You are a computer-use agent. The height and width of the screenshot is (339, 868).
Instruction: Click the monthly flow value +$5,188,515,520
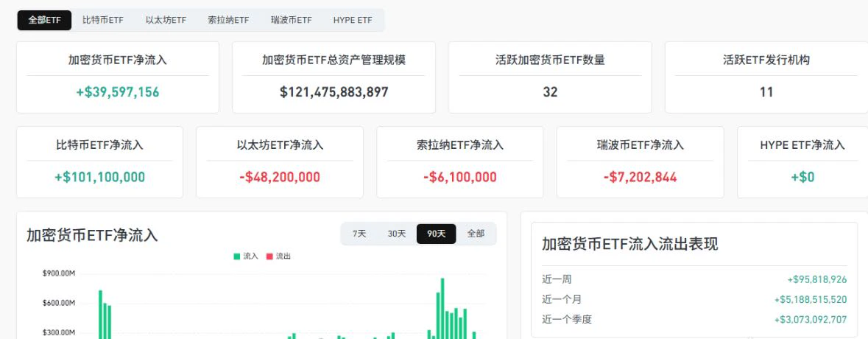(x=811, y=300)
